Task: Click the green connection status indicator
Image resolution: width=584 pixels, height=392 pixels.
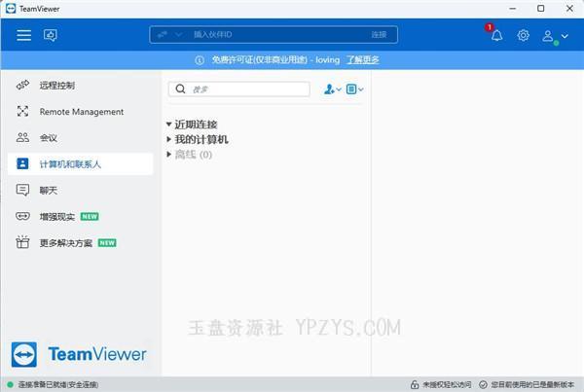Action: pos(10,384)
